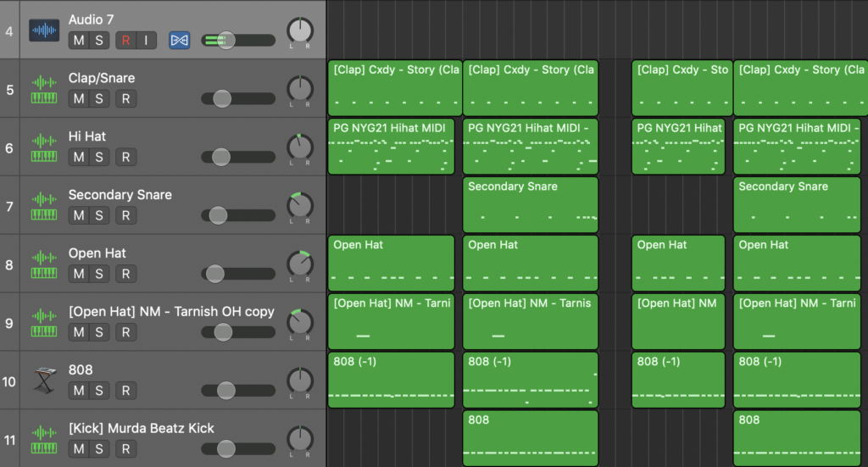Select the [Kick] Murda Beatz Kick track name

[x=142, y=428]
